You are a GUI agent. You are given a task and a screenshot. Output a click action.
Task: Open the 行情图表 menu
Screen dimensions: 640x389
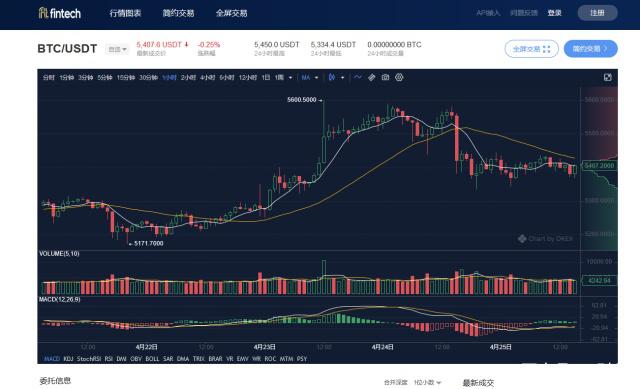[125, 13]
